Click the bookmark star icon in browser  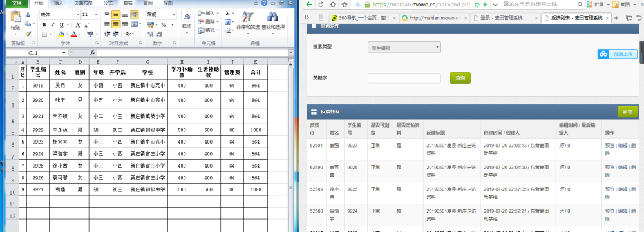(x=345, y=5)
